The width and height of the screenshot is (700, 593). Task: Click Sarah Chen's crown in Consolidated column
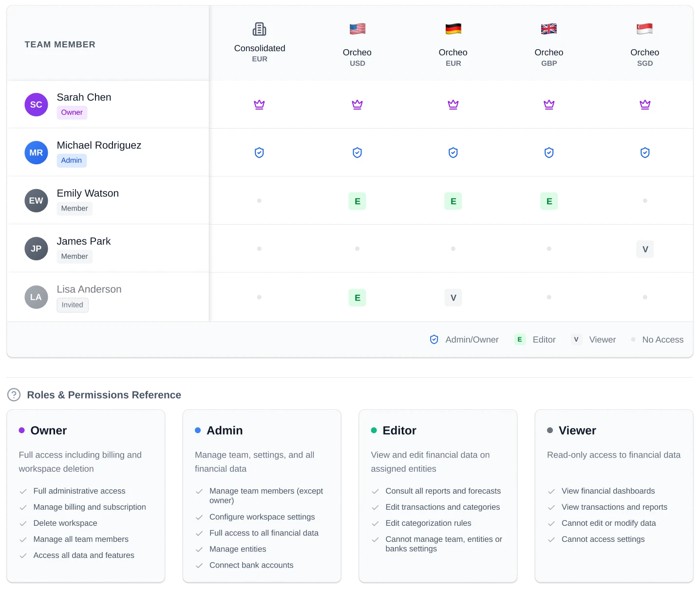point(259,104)
